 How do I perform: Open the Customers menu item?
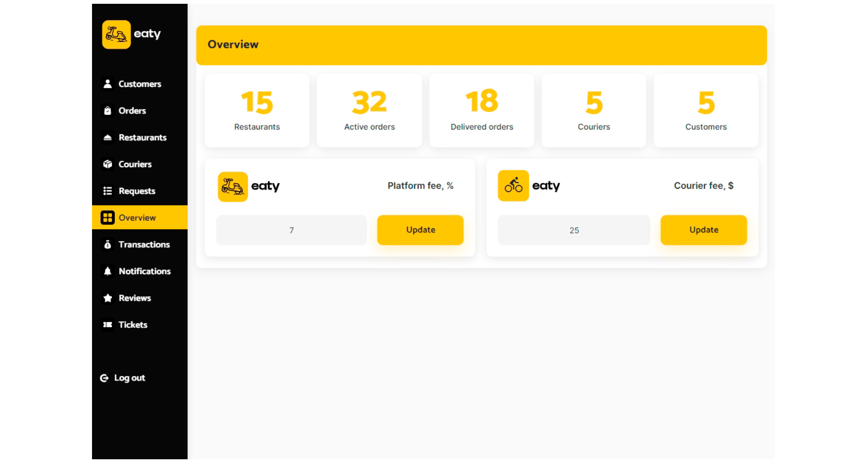click(139, 84)
